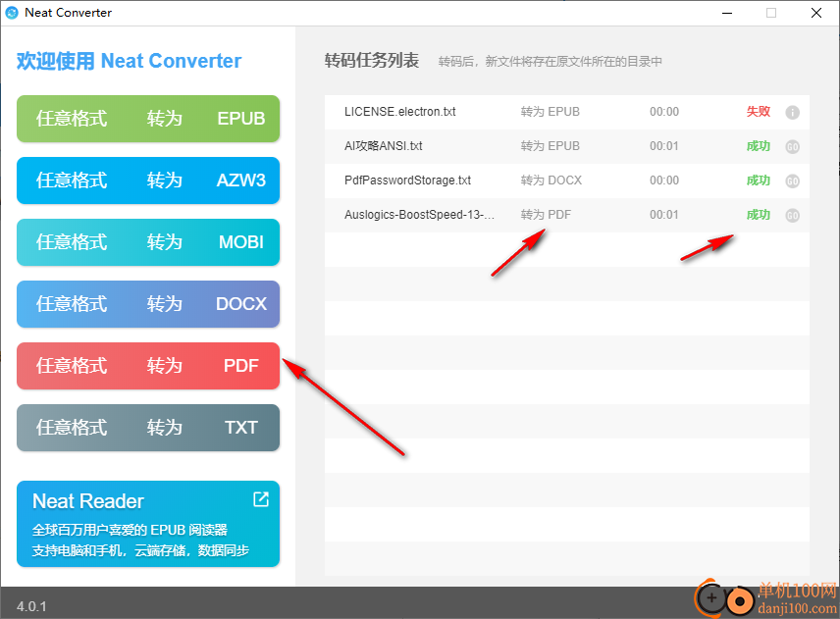
Task: Click 转为 DOCX in PdfPasswordStorage row
Action: click(x=551, y=180)
